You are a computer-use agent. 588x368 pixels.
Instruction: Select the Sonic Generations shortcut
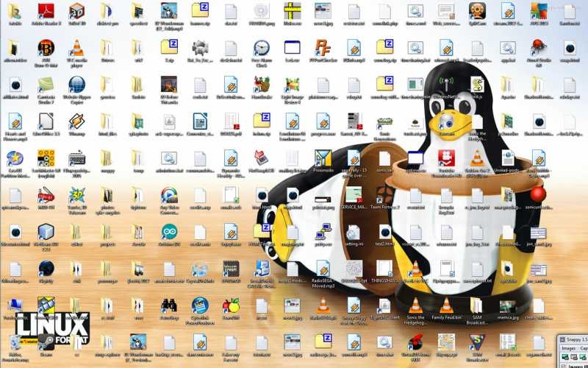384,121
